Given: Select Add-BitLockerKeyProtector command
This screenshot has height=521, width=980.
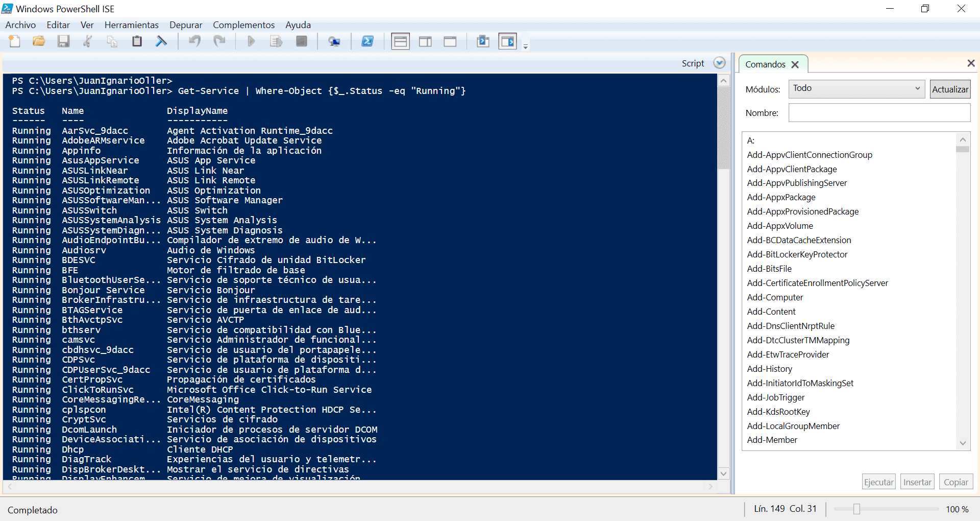Looking at the screenshot, I should pos(797,254).
